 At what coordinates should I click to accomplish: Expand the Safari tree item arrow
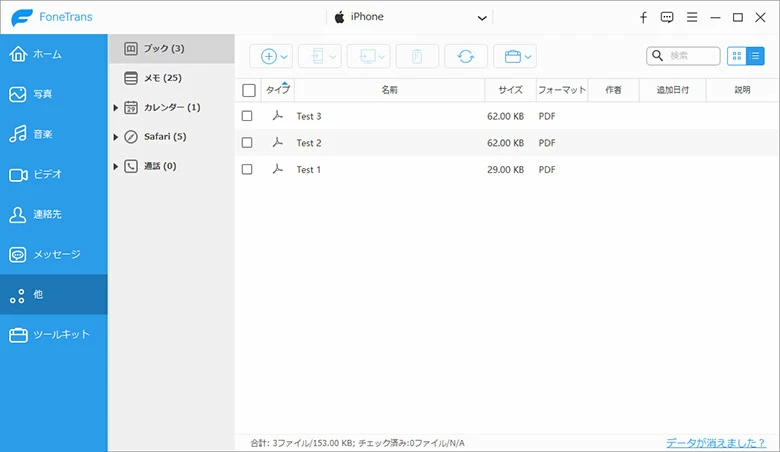tap(116, 137)
